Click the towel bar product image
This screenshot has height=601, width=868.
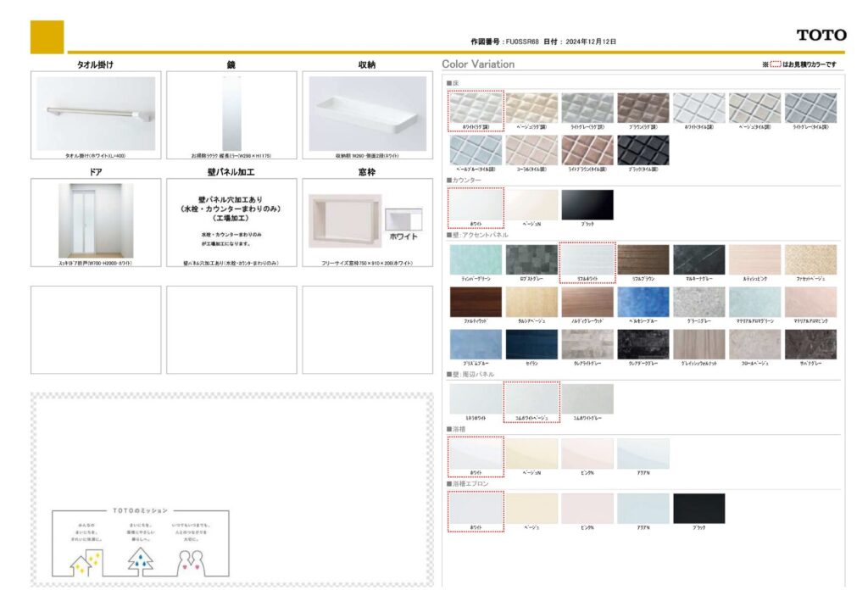pos(96,114)
